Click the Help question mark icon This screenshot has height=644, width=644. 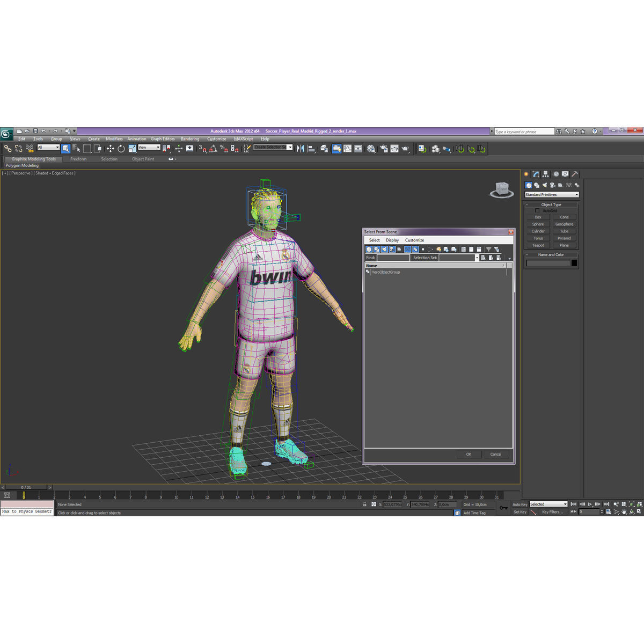(594, 131)
